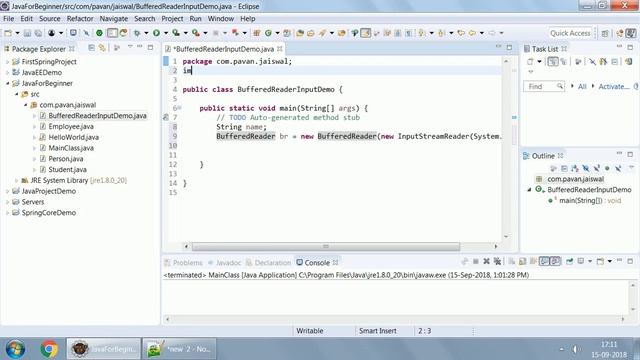This screenshot has height=360, width=640.
Task: Toggle Scroll Lock in console toolbar
Action: 522,261
